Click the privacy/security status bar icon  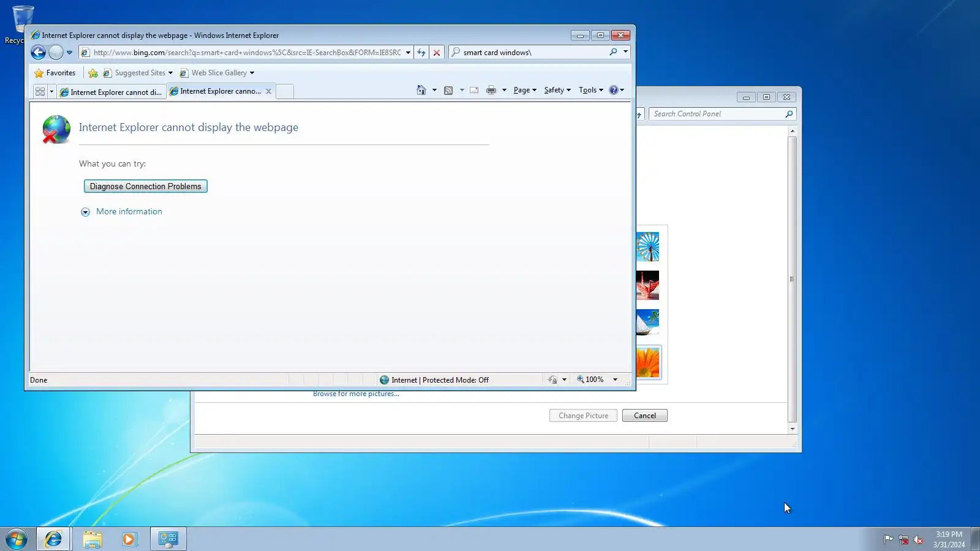[x=552, y=380]
